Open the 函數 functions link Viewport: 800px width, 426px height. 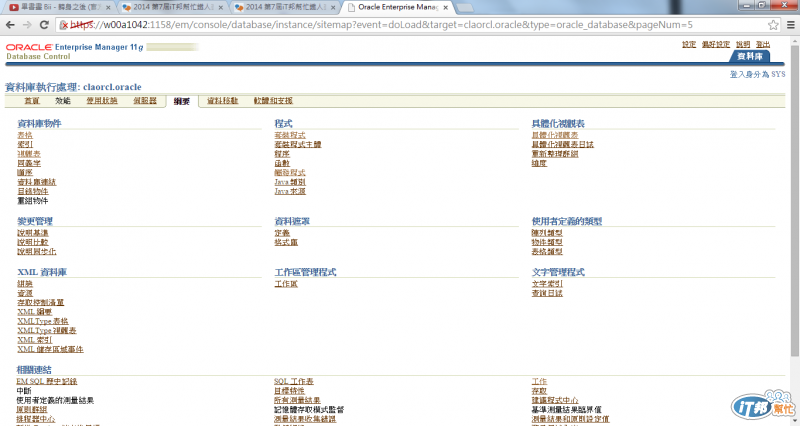(282, 163)
